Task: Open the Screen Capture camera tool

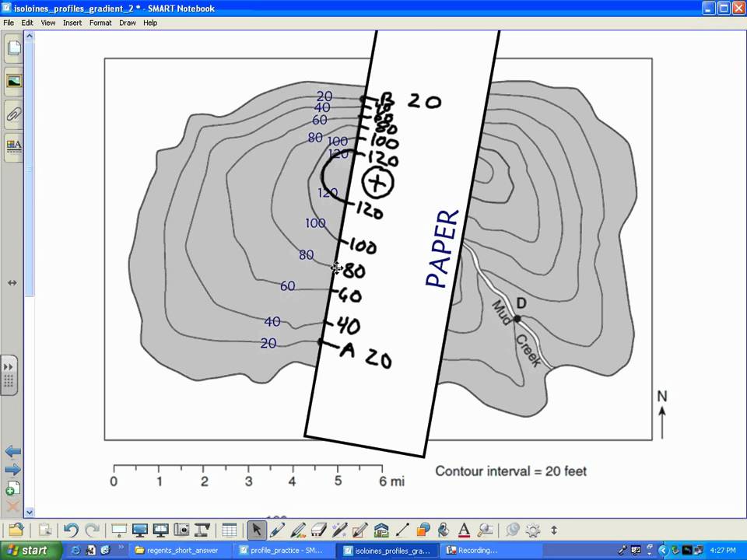Action: coord(181,530)
